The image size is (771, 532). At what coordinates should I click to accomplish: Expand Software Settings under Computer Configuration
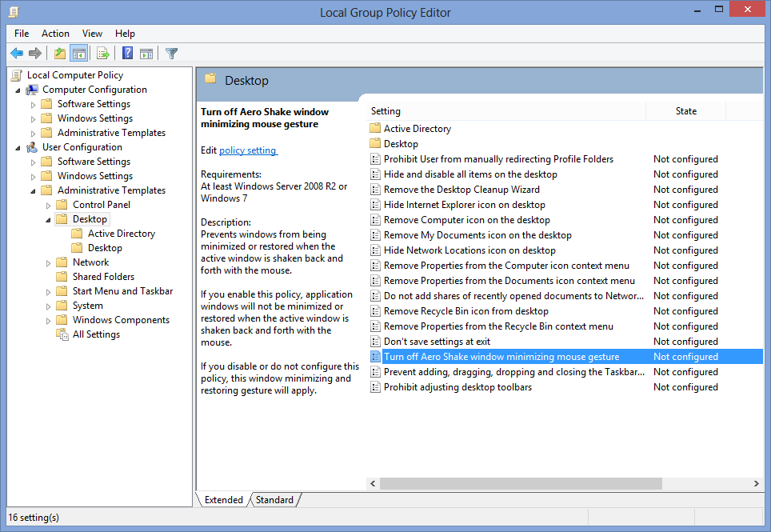click(x=33, y=105)
